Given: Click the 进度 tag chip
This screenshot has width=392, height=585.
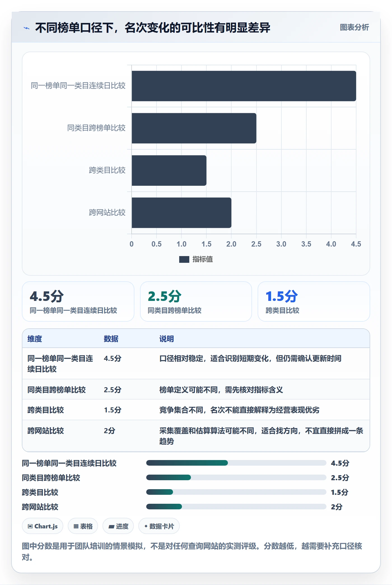Looking at the screenshot, I should pyautogui.click(x=118, y=526).
